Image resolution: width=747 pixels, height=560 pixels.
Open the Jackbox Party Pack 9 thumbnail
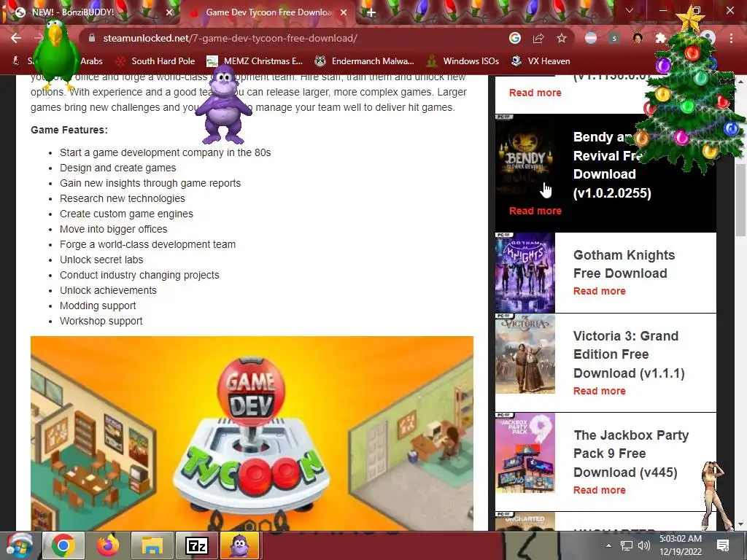[x=525, y=452]
